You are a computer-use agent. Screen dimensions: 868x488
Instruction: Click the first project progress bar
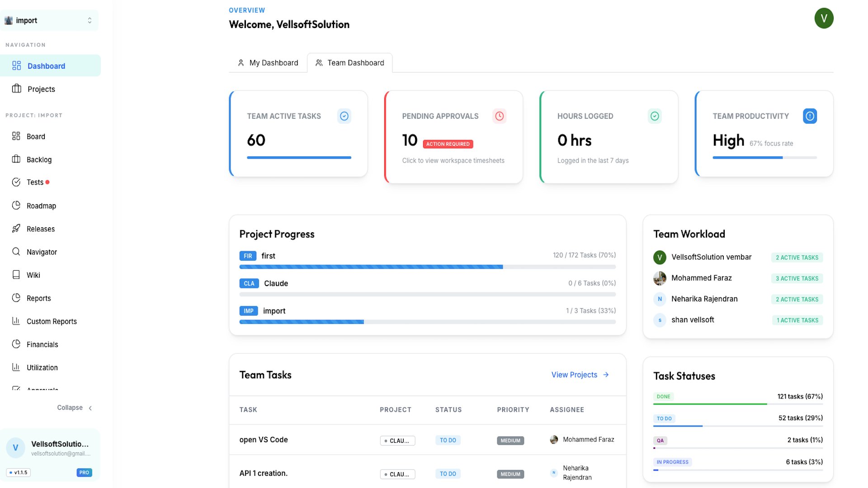[427, 267]
